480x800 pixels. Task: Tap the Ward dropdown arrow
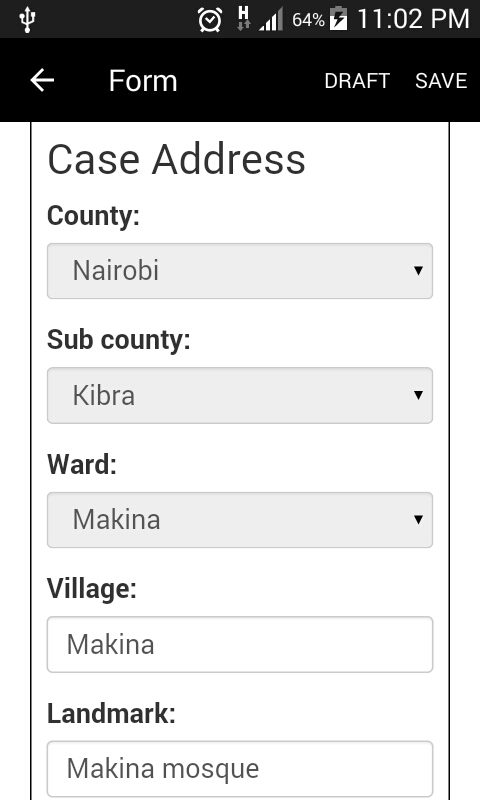[x=418, y=519]
